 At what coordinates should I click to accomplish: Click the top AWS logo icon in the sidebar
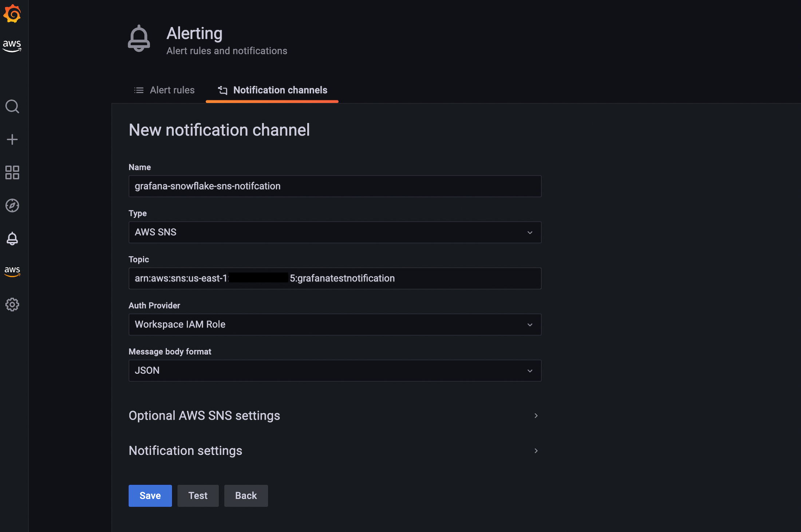tap(12, 45)
